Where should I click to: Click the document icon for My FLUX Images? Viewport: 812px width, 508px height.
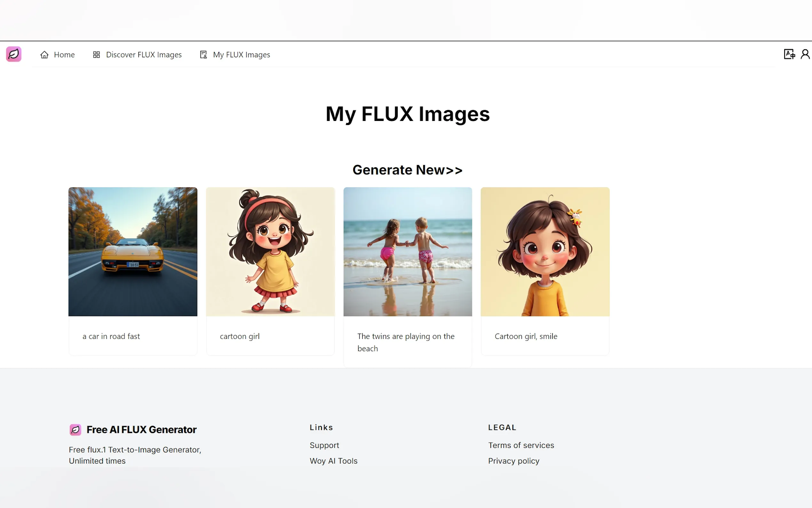click(x=203, y=55)
